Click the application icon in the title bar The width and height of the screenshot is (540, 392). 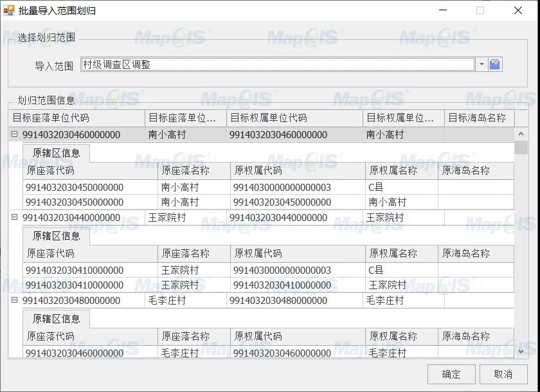click(x=9, y=10)
